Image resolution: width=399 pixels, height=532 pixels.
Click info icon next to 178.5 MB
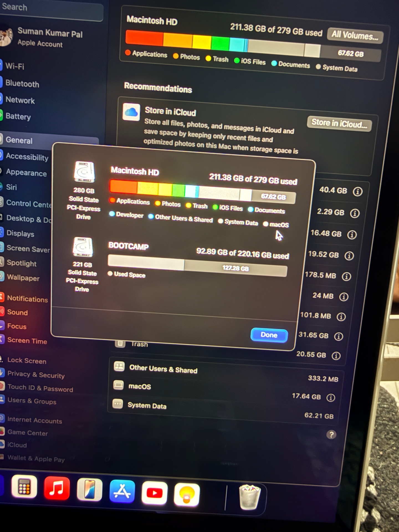[346, 277]
